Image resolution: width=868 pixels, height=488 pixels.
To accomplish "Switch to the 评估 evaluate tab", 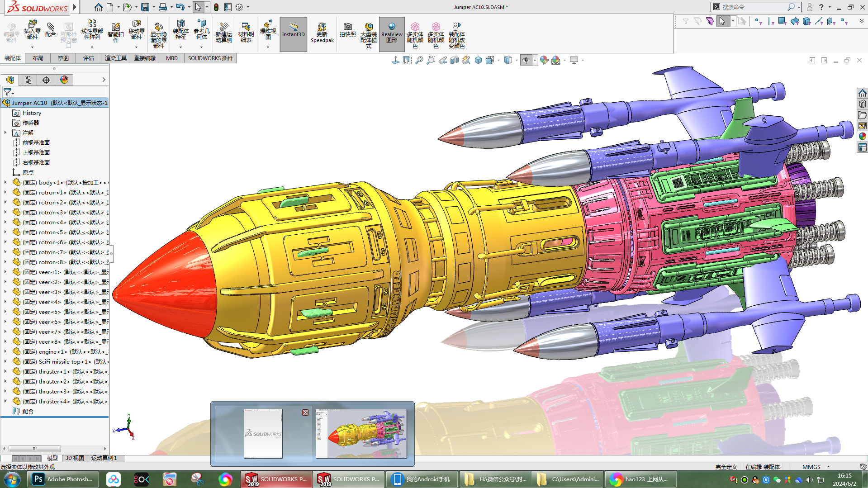I will [88, 58].
